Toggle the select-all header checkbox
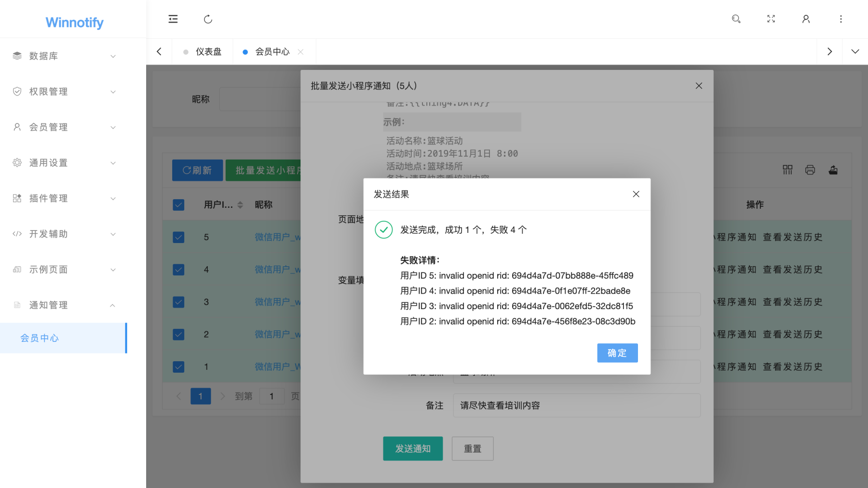Screen dimensions: 868x488 [x=178, y=205]
